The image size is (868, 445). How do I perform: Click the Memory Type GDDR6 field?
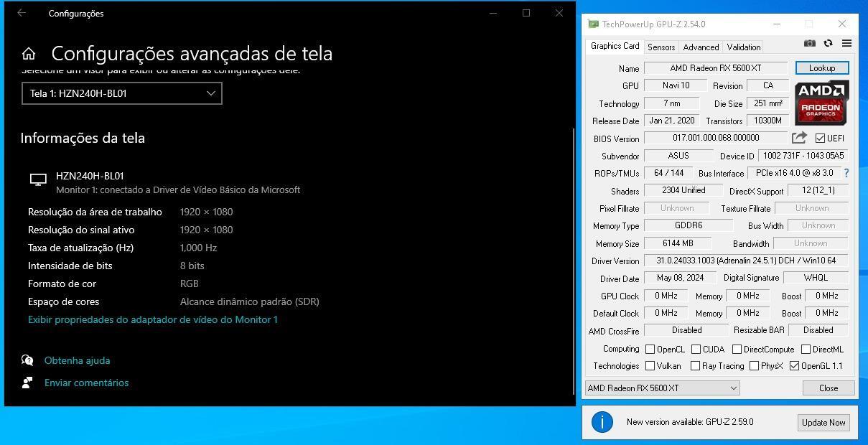(688, 225)
